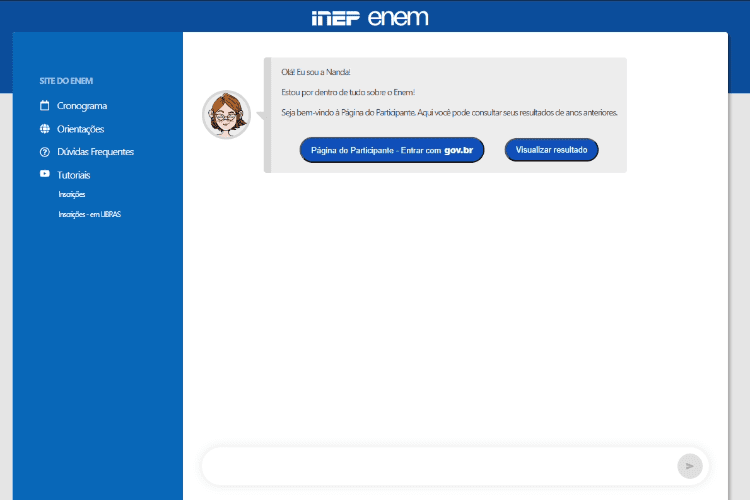The image size is (750, 500).
Task: Click the SITE DO ENEM heading
Action: (x=66, y=81)
